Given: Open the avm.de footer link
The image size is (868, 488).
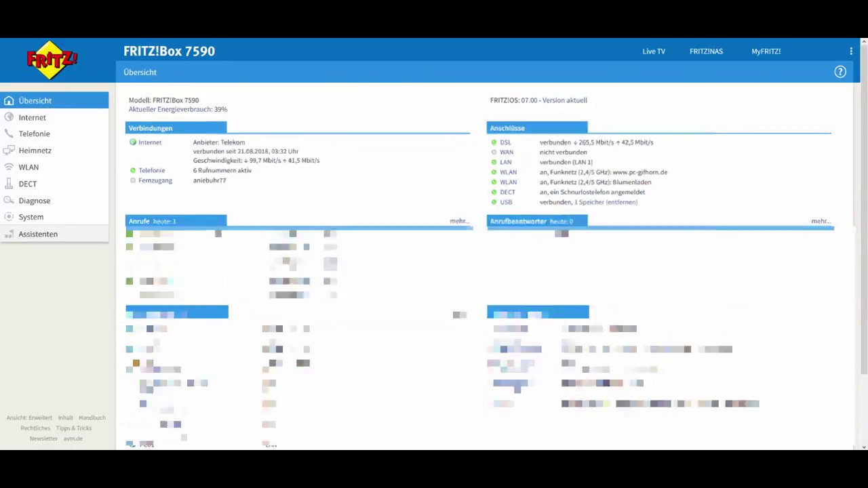Looking at the screenshot, I should coord(73,439).
